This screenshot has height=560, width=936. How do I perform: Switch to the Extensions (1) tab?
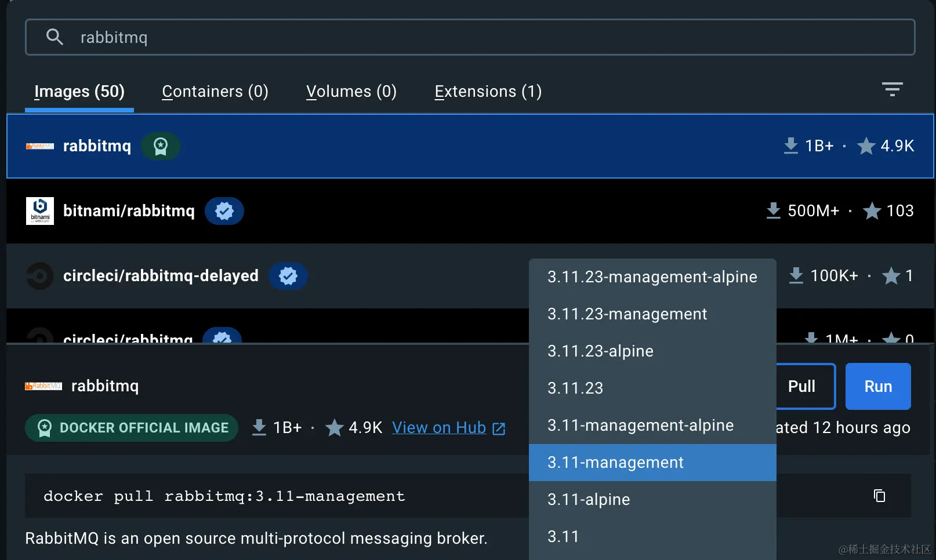[x=488, y=92]
